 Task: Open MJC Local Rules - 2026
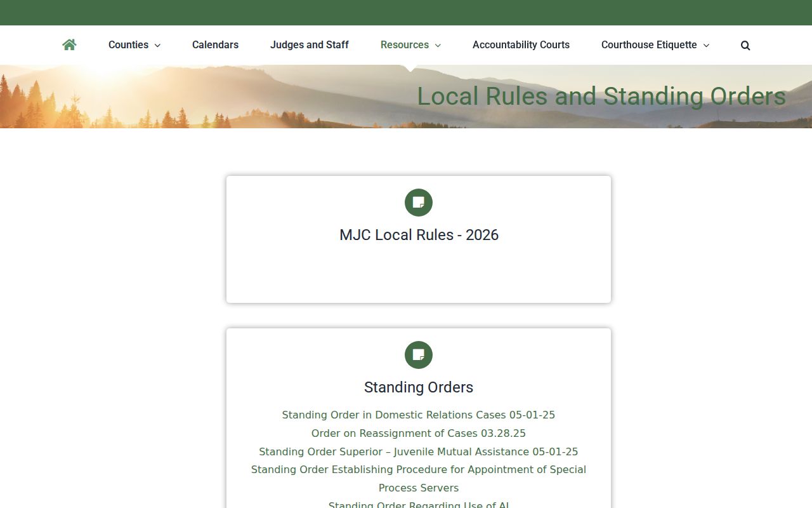tap(419, 235)
